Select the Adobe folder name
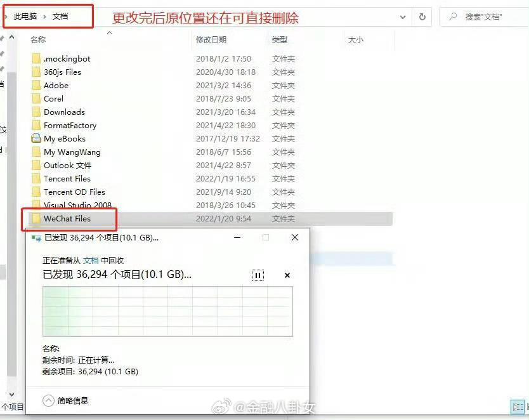 [56, 86]
